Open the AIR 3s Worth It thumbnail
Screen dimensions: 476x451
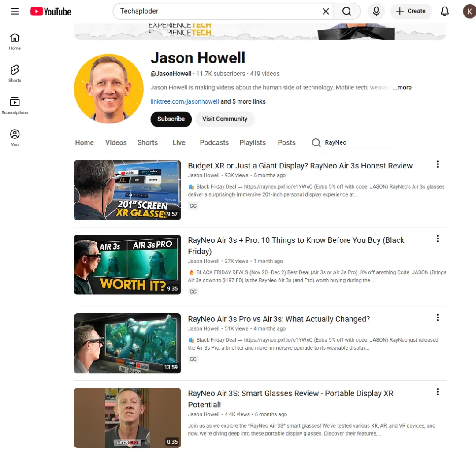tap(127, 265)
